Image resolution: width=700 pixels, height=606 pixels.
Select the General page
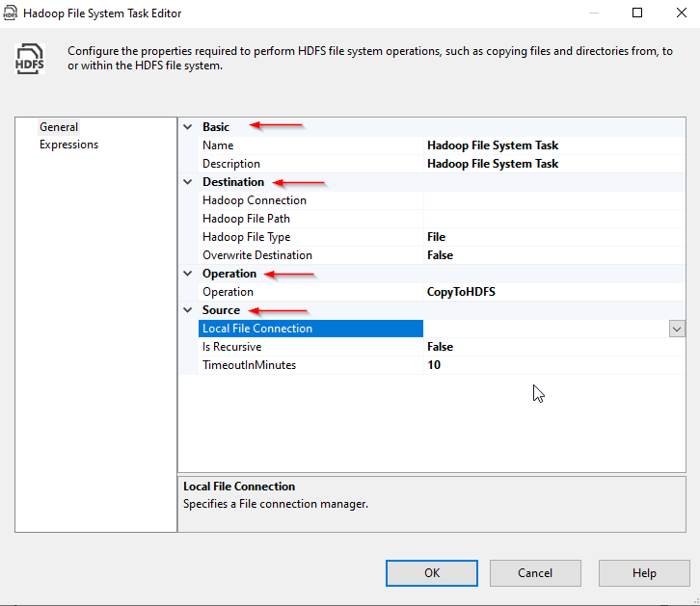click(59, 127)
